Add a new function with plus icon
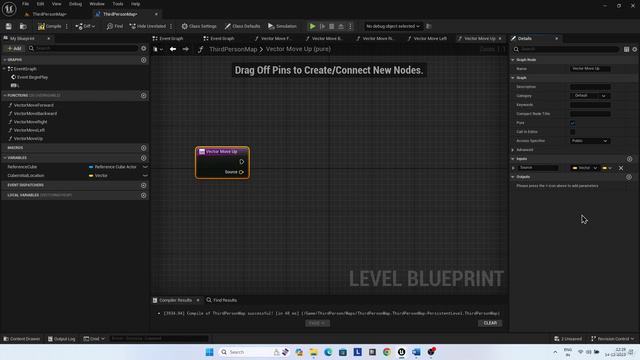 (x=144, y=96)
